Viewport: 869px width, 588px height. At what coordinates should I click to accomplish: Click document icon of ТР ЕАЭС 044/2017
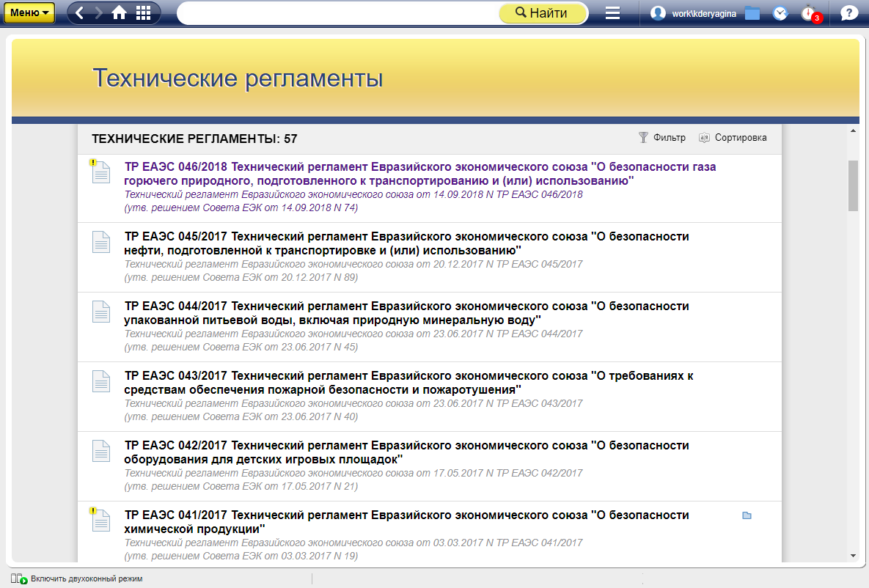pos(101,312)
